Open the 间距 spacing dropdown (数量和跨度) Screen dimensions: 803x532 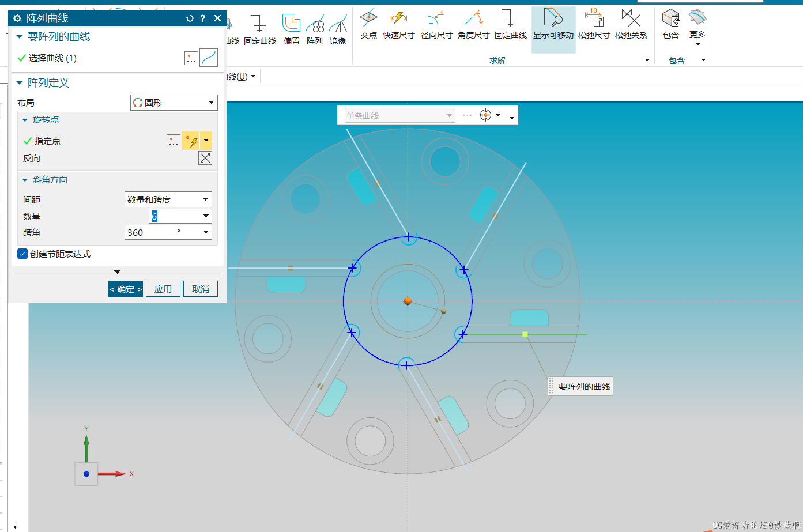click(x=168, y=199)
